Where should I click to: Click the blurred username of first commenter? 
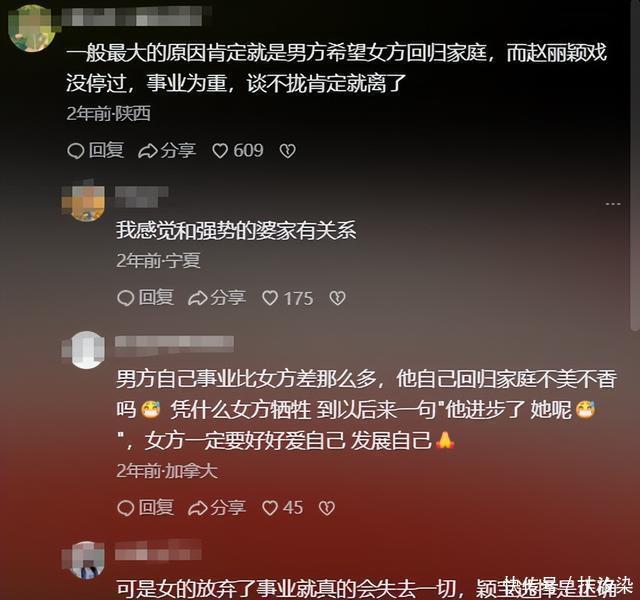click(x=137, y=16)
